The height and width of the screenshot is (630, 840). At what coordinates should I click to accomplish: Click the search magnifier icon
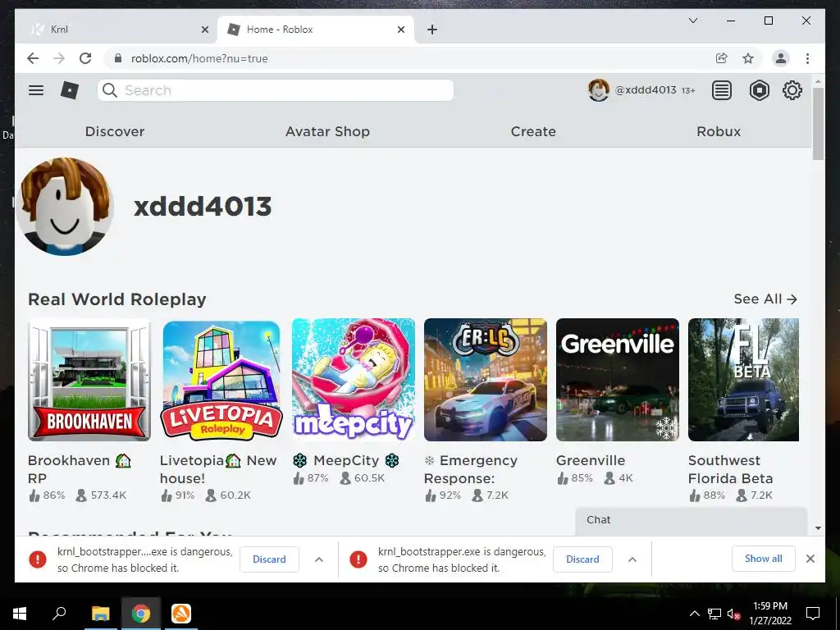110,90
